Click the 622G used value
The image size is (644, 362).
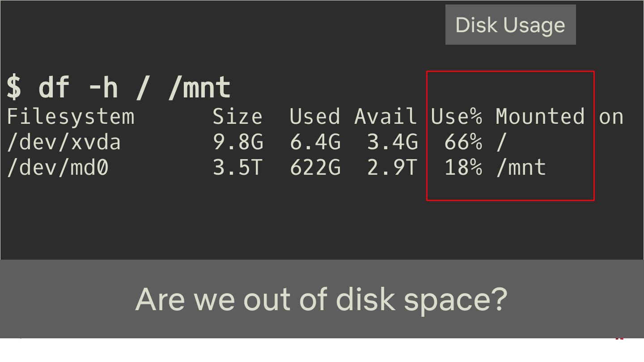[315, 168]
